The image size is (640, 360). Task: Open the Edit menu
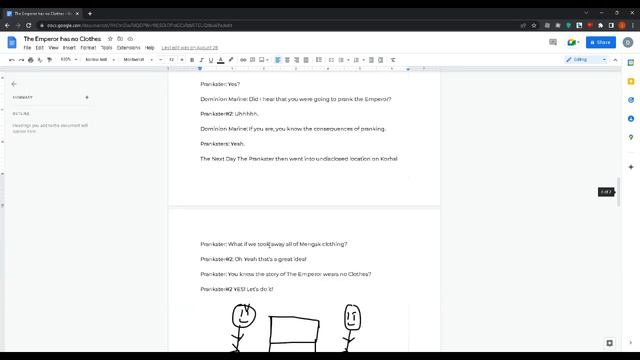tap(40, 48)
